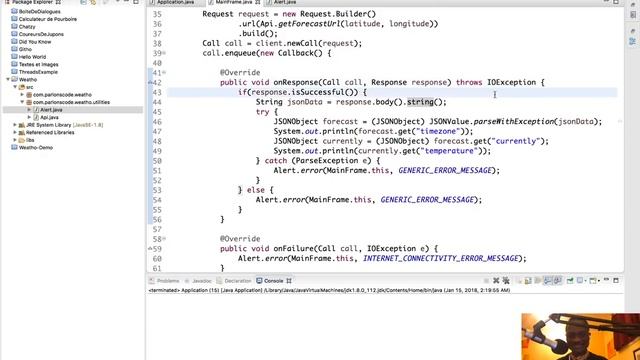640x360 pixels.
Task: Expand the com.parlonscode.weatho package
Action: pos(22,94)
